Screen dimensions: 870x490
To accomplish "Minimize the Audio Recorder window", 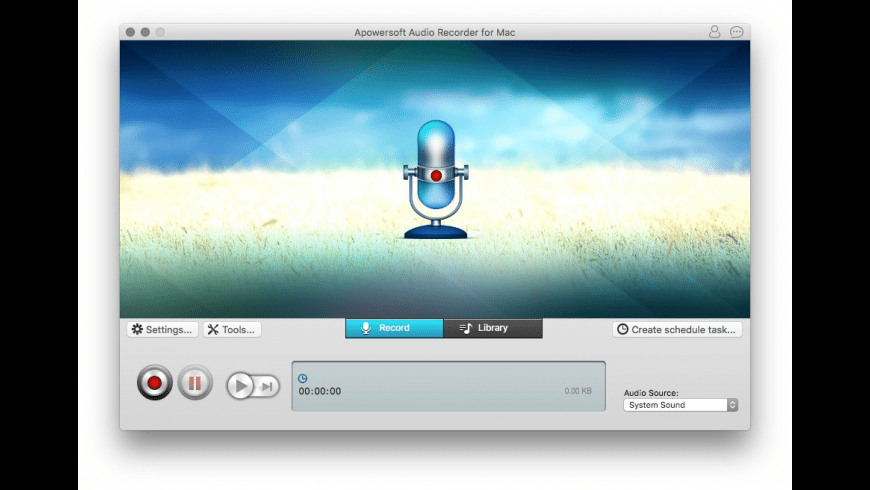I will click(x=145, y=32).
